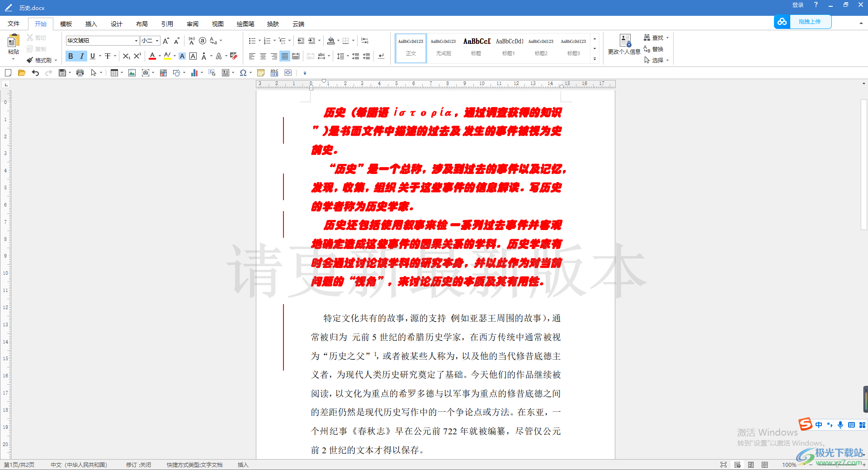Toggle distributed alignment
Viewport: 868px width, 470px height.
296,56
